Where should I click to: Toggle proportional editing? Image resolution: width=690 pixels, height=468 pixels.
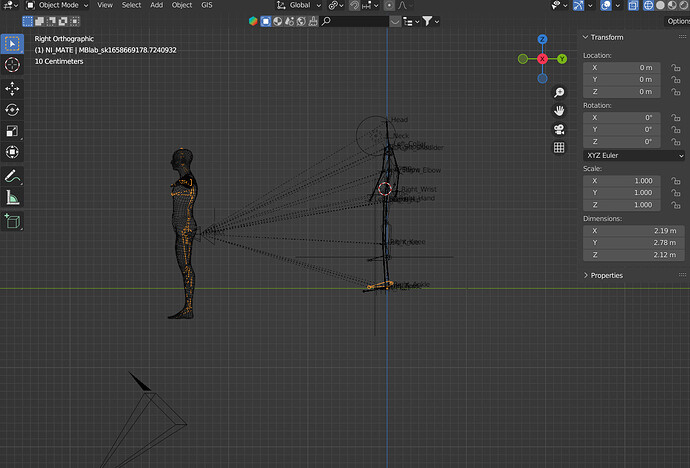click(x=389, y=5)
